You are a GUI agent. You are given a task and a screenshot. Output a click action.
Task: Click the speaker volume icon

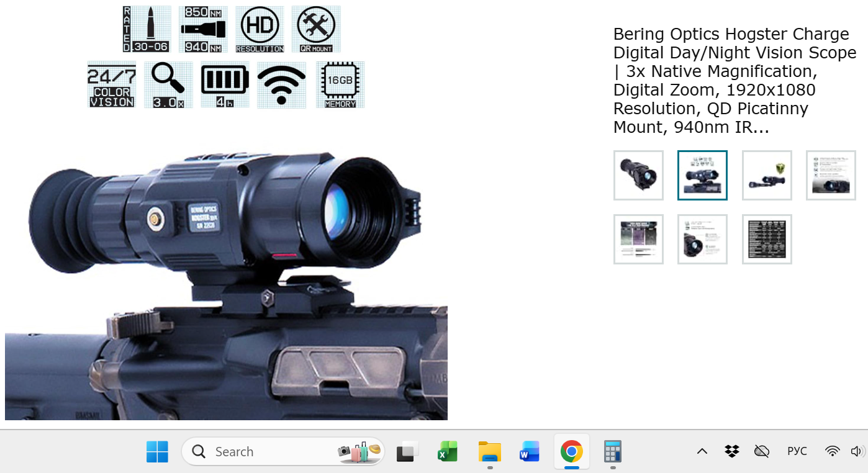pyautogui.click(x=858, y=451)
